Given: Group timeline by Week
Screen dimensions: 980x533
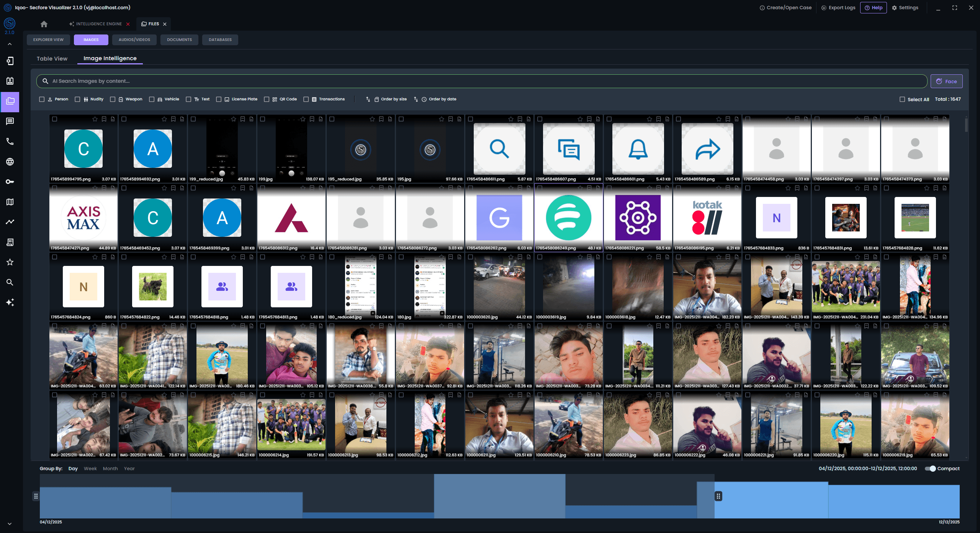Looking at the screenshot, I should click(90, 469).
